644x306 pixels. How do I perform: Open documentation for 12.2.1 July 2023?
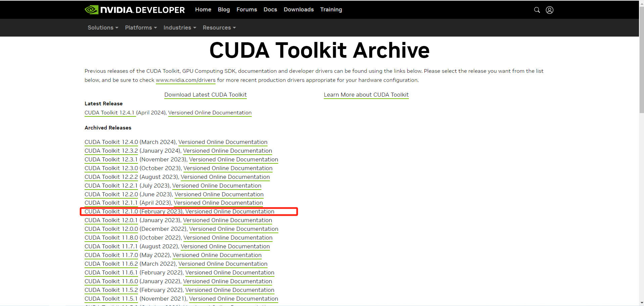click(217, 186)
